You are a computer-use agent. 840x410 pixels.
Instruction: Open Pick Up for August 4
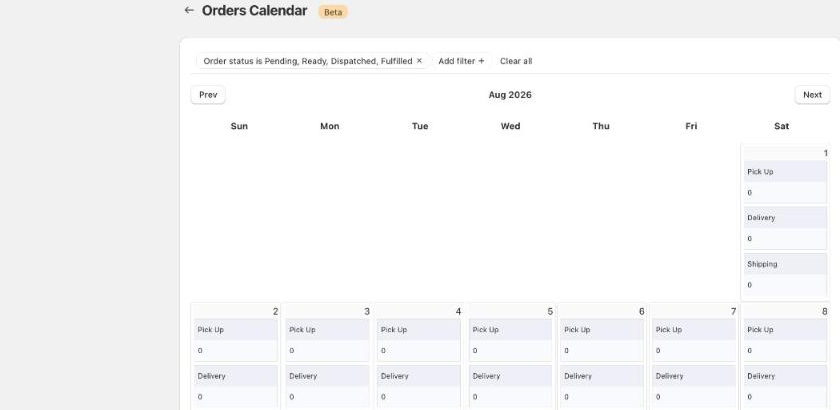419,340
